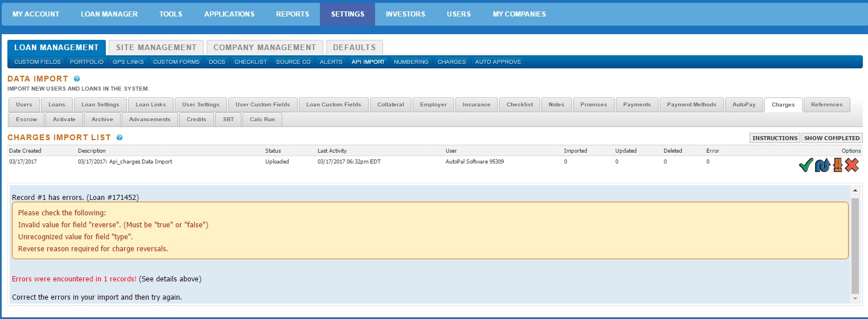Click the Instructions button
The height and width of the screenshot is (319, 868).
point(775,138)
